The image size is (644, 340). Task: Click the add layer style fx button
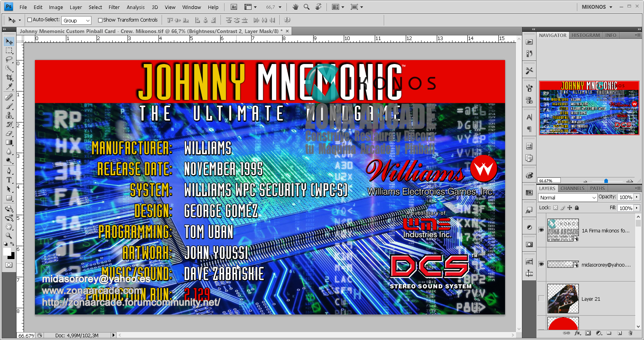[x=577, y=333]
